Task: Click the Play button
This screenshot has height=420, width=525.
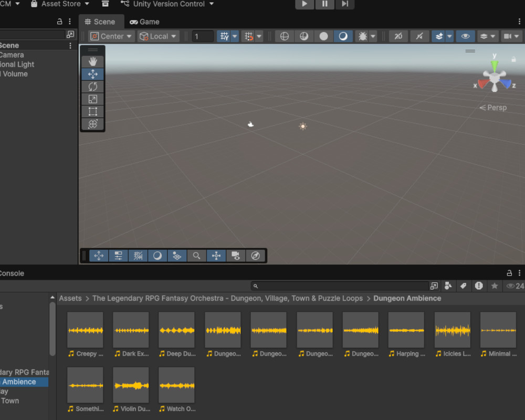Action: pyautogui.click(x=304, y=4)
